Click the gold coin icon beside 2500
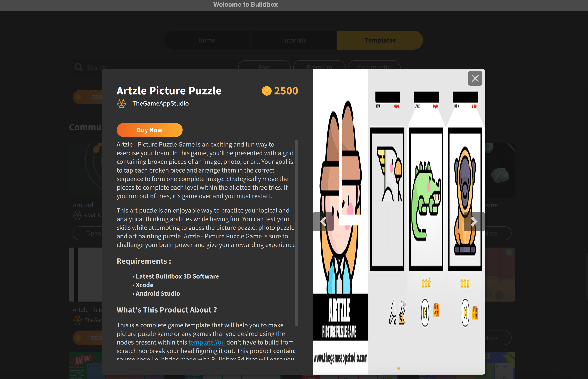The height and width of the screenshot is (379, 588). tap(267, 91)
